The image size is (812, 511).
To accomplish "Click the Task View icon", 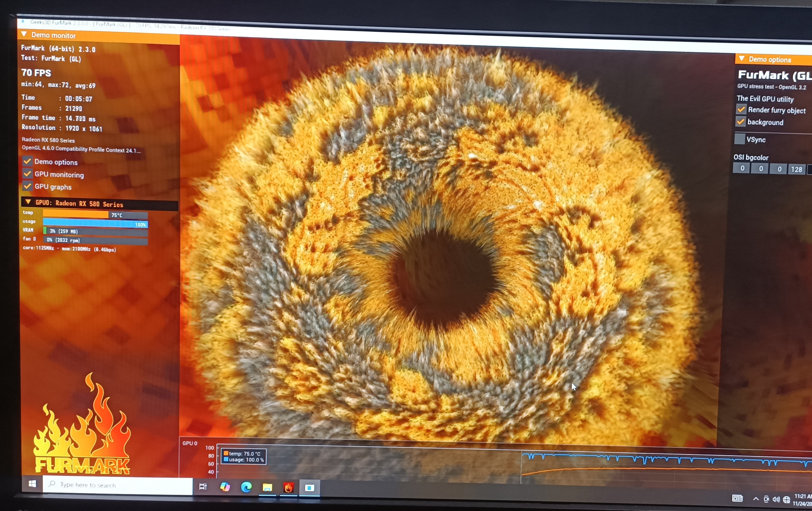I will 203,486.
